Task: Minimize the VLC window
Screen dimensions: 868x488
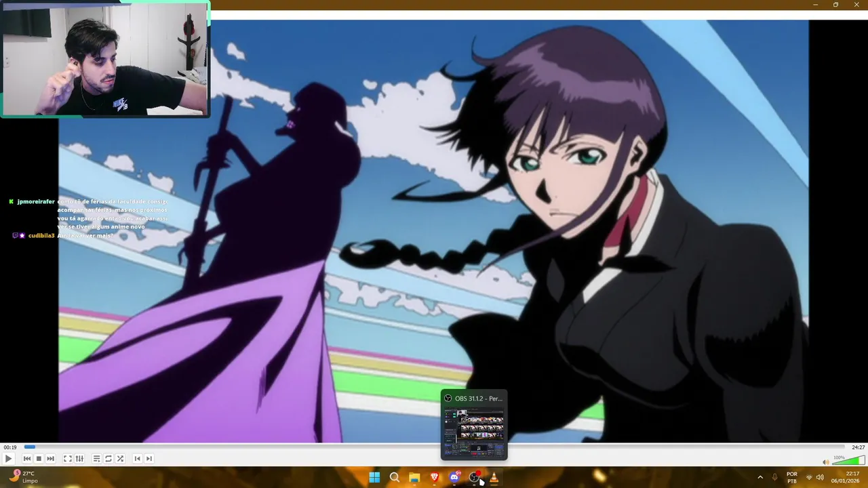Action: pyautogui.click(x=816, y=5)
